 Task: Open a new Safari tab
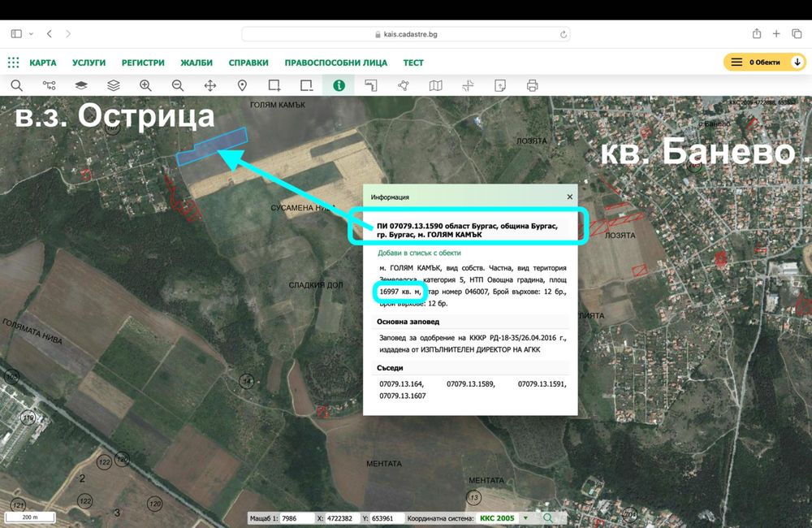point(776,33)
